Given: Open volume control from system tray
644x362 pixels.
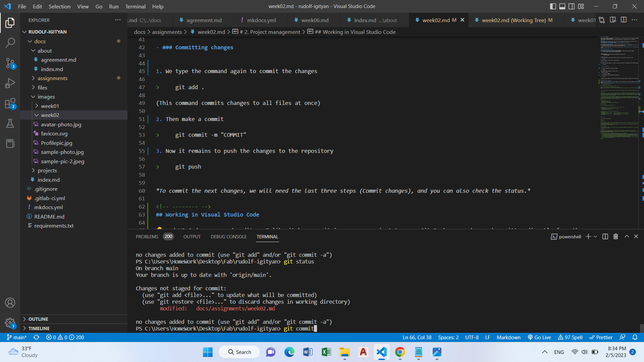Looking at the screenshot, I should coord(585,352).
